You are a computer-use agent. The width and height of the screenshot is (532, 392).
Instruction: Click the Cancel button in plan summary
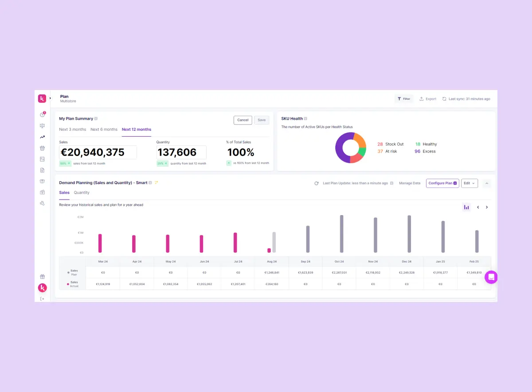click(243, 120)
